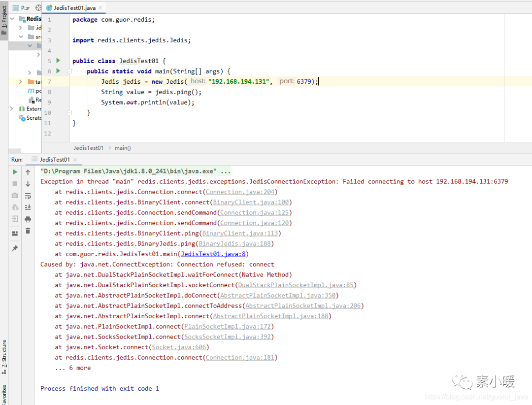Click the dump threads camera icon
This screenshot has height=405, width=532.
pyautogui.click(x=15, y=196)
